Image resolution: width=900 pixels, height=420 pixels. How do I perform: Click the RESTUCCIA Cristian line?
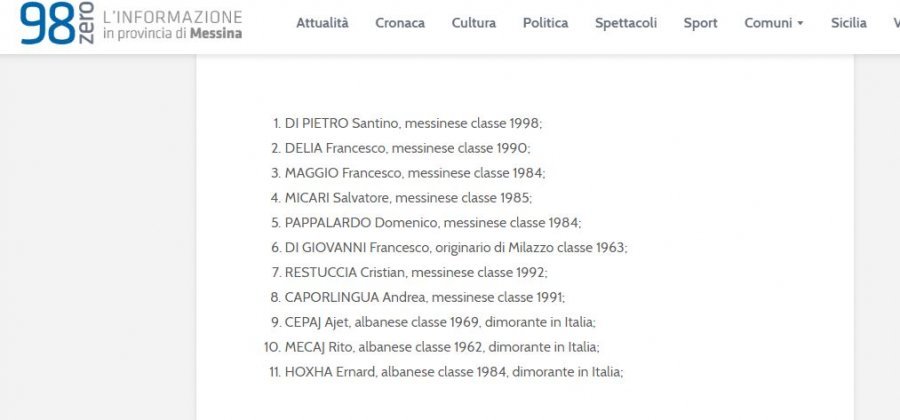416,272
